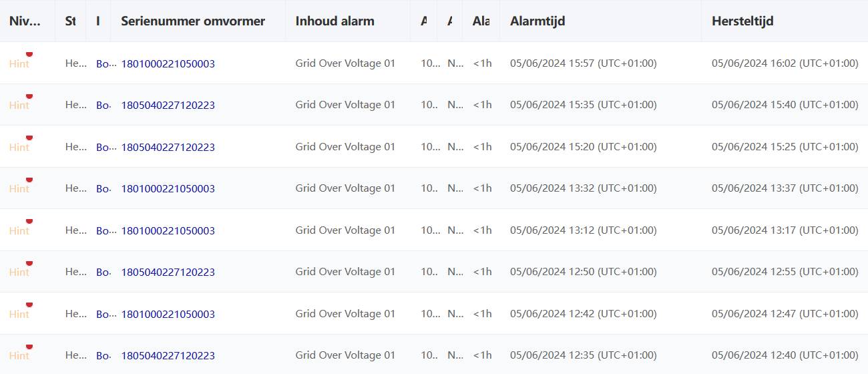Open serial number link in the 13:12 alarm row
The height and width of the screenshot is (374, 868).
point(168,231)
